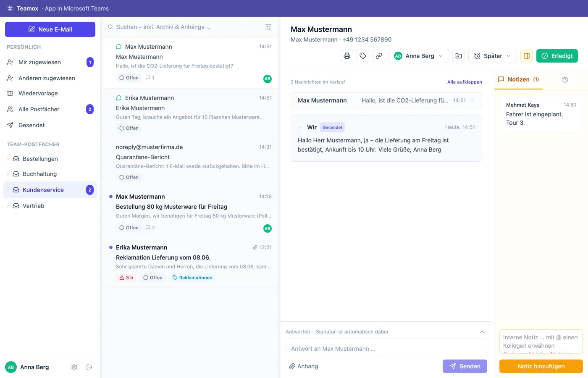Open Wiedervorlage folder

click(x=50, y=93)
